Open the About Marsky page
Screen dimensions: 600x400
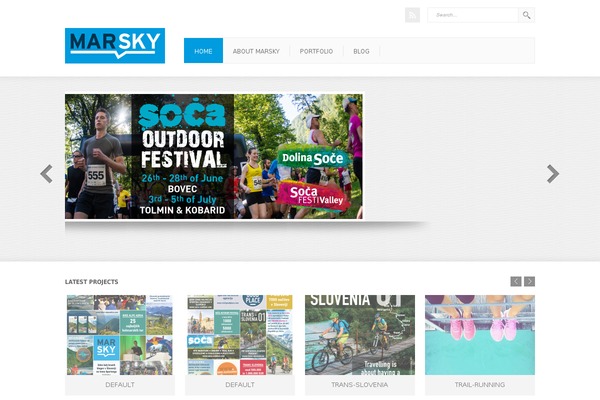point(256,51)
